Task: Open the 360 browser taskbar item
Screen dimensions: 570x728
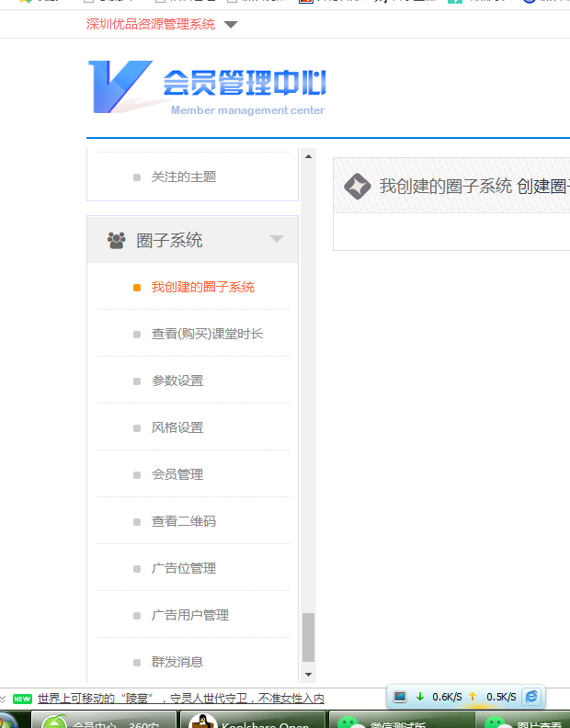Action: coord(101,720)
